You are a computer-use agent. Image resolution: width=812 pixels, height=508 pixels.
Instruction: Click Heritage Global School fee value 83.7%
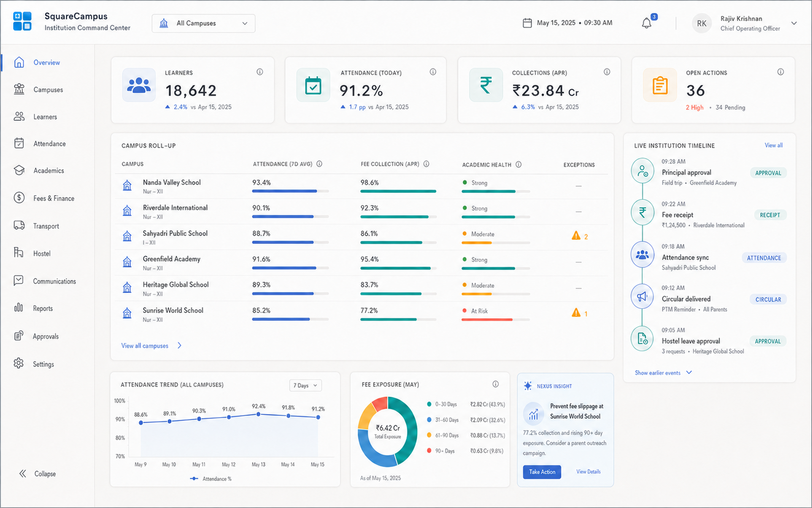[x=369, y=284]
